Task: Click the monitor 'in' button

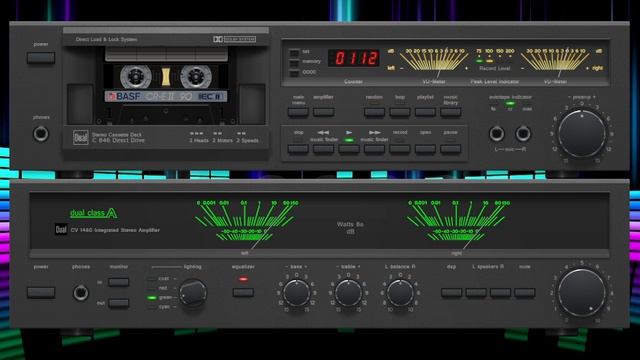Action: (x=119, y=282)
